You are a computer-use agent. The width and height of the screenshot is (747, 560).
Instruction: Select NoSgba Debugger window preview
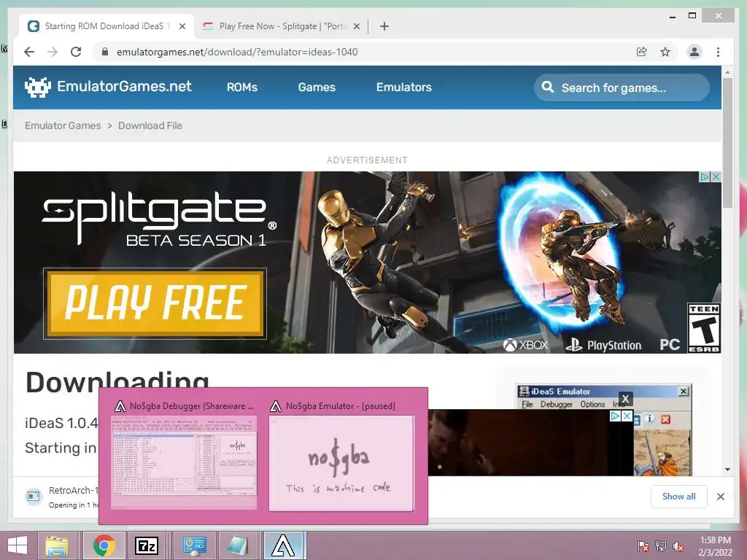click(184, 455)
